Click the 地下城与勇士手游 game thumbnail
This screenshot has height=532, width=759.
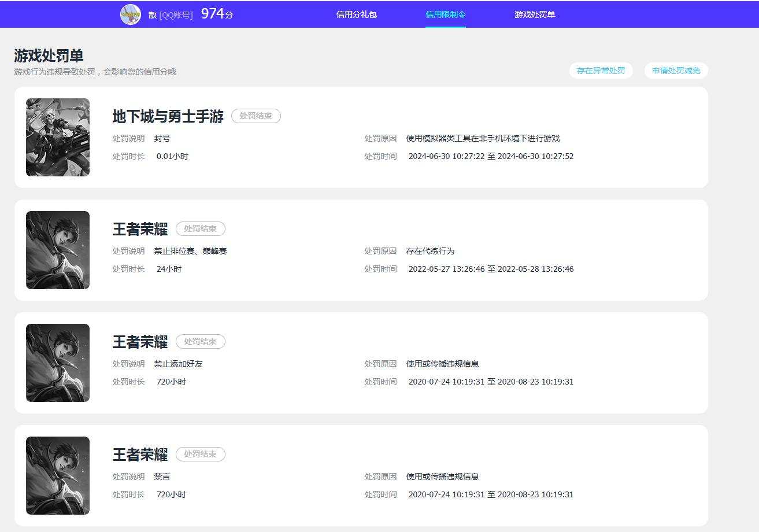(58, 137)
